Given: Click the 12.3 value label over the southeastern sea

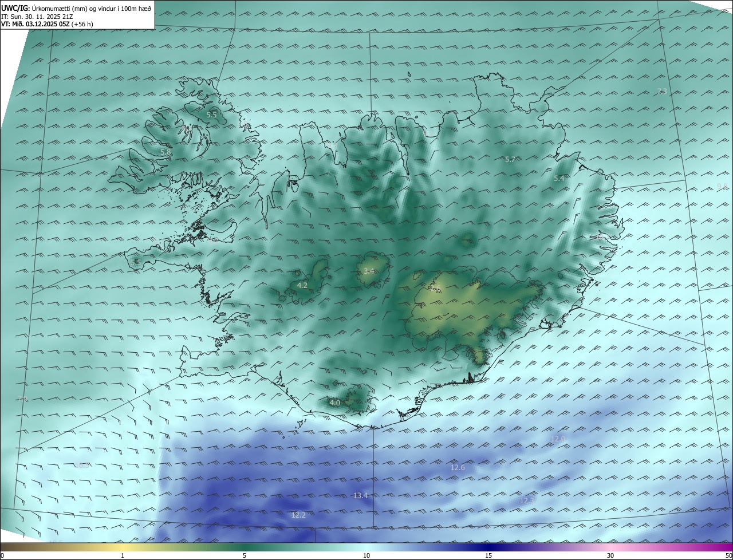Looking at the screenshot, I should [x=527, y=500].
